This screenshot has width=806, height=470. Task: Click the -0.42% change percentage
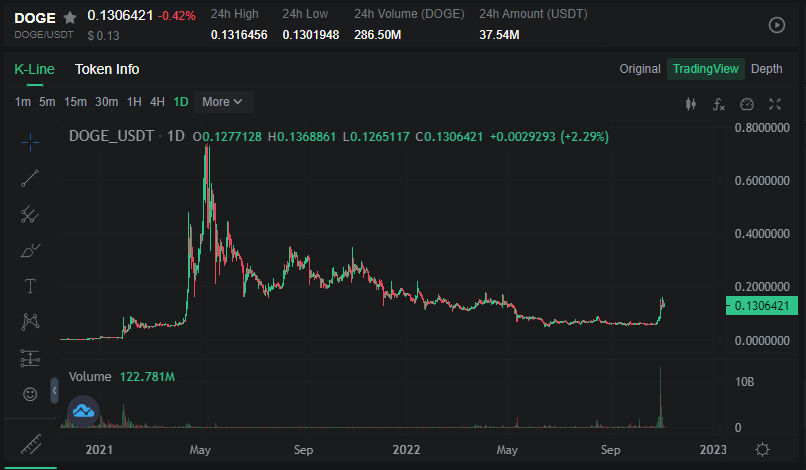176,16
